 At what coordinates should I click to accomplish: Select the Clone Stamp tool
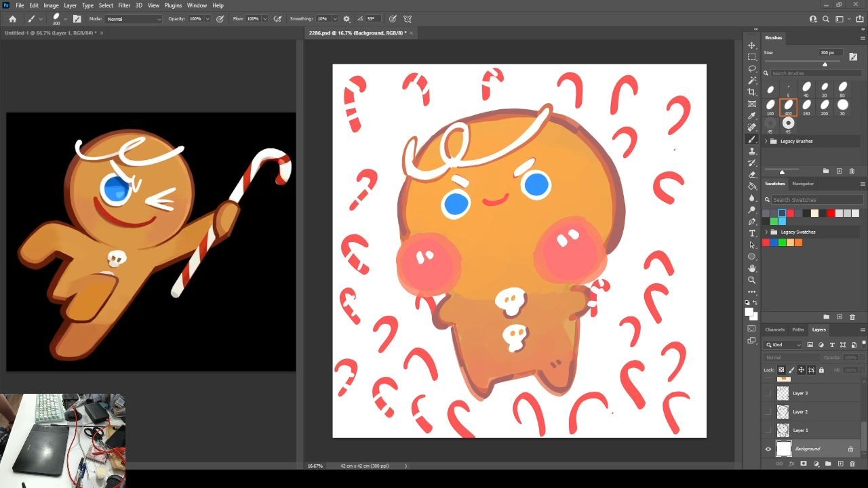751,151
